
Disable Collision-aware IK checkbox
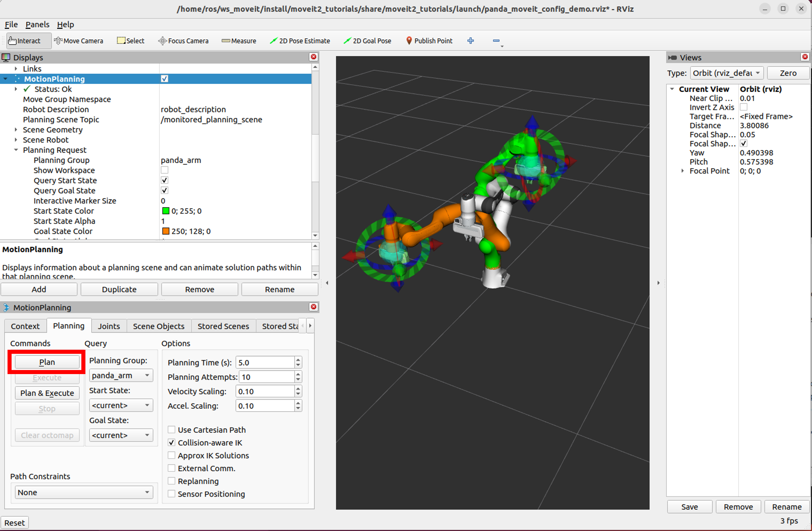coord(172,443)
